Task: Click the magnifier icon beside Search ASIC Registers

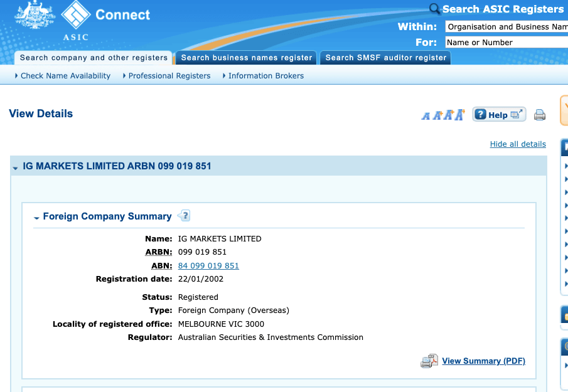Action: coord(434,8)
